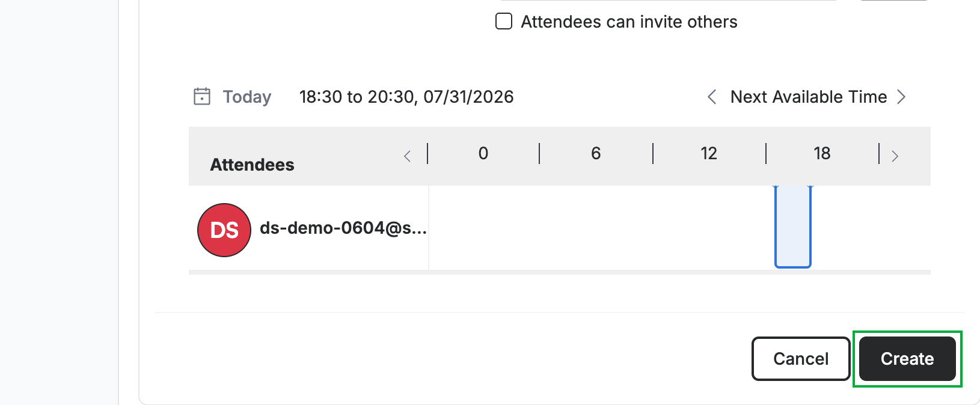The image size is (980, 405).
Task: Click the Next Available Time label
Action: (x=809, y=97)
